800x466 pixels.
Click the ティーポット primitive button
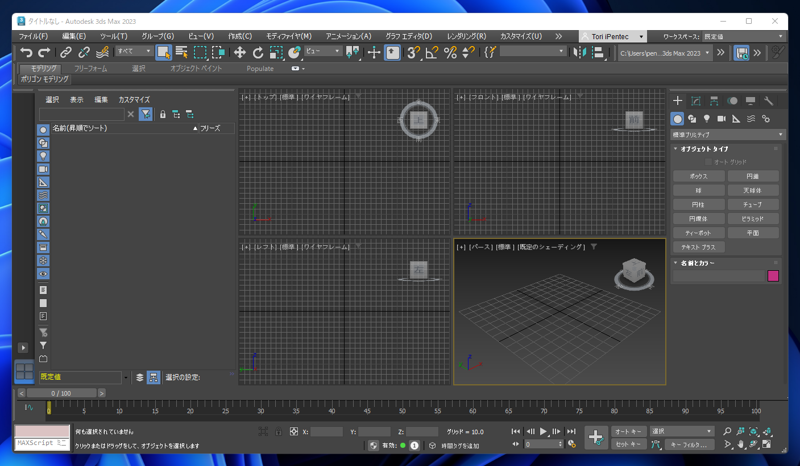click(x=699, y=232)
